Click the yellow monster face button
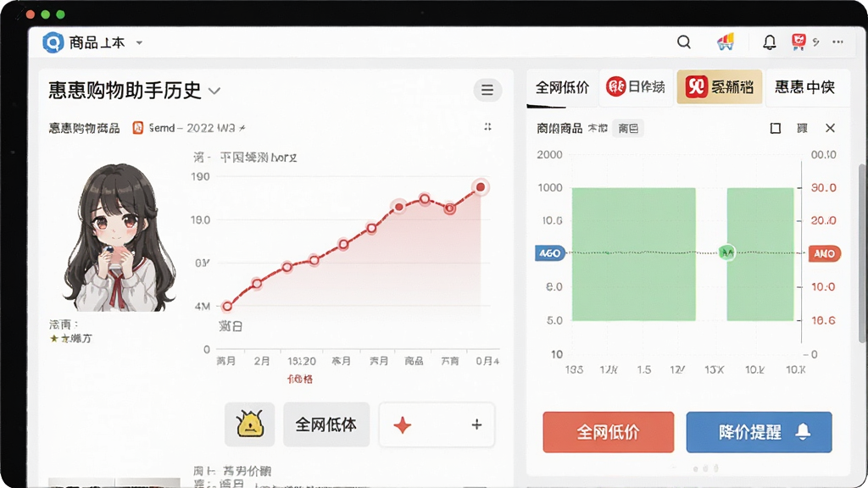Screen dimensions: 868x488 (250, 424)
